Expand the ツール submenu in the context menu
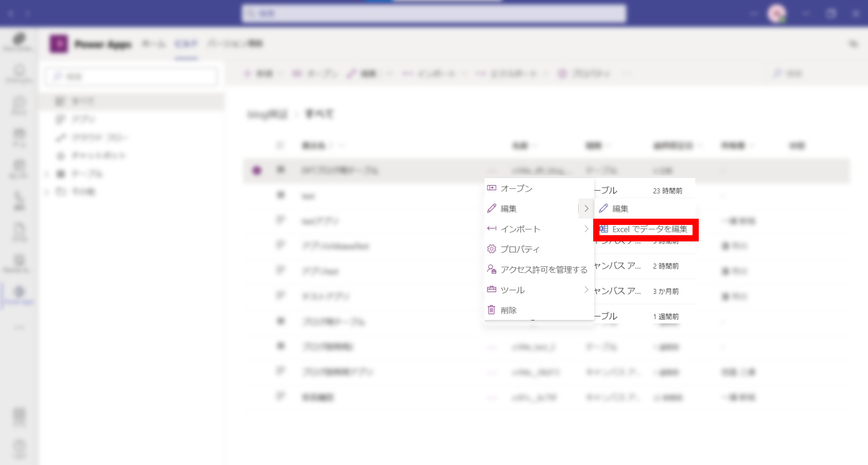Viewport: 868px width, 465px height. click(586, 290)
